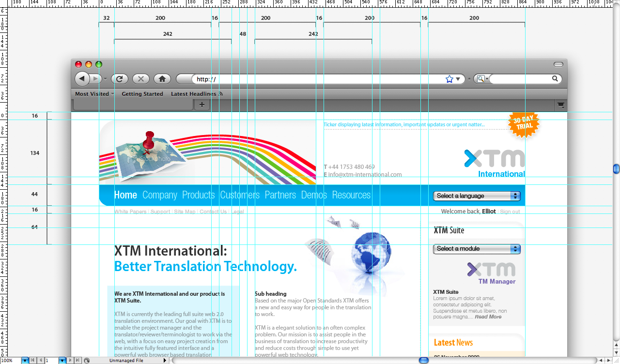620x364 pixels.
Task: Click the info@xtm-international.com email text
Action: (x=365, y=174)
